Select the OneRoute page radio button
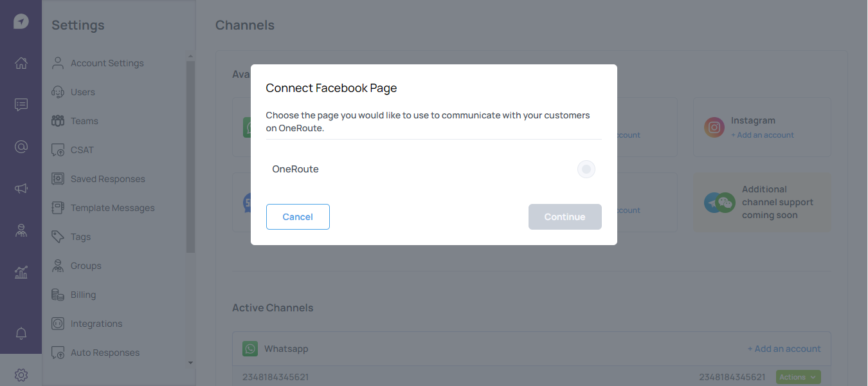Screen dimensions: 868x386 (x=586, y=169)
